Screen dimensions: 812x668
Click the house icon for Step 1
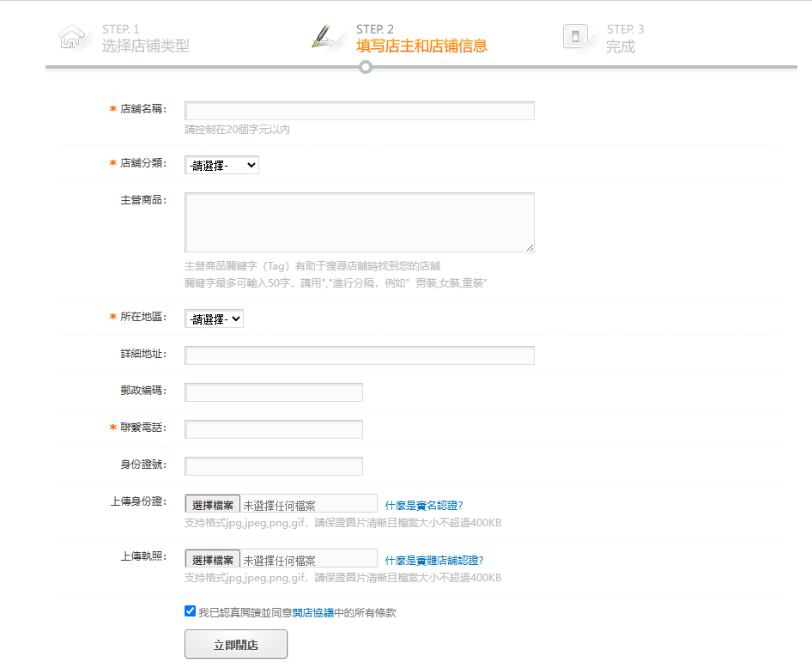70,38
